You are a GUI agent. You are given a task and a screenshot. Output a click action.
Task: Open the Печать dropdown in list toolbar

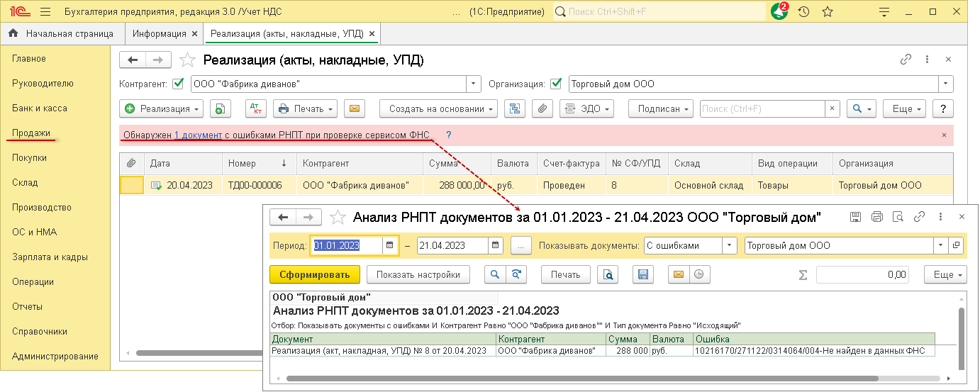pyautogui.click(x=306, y=108)
